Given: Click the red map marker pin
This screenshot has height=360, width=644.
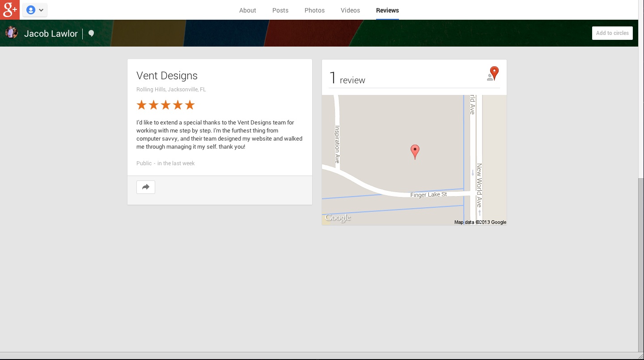Looking at the screenshot, I should (x=415, y=152).
